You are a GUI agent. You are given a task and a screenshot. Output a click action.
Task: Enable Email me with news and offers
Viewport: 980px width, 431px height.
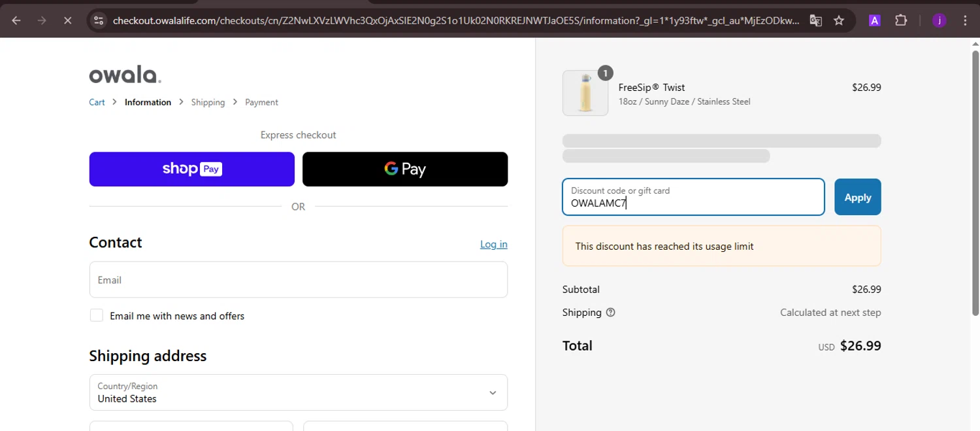coord(97,316)
